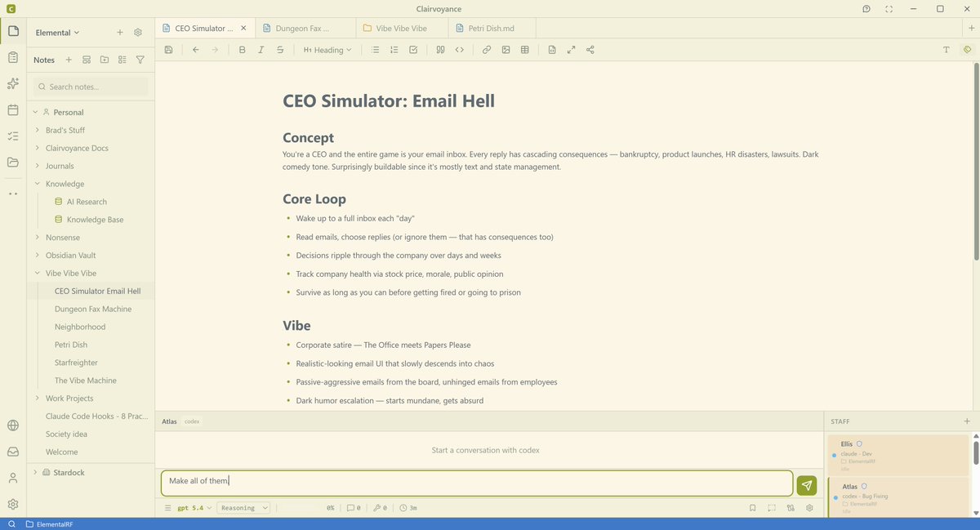
Task: Expand the Stardock section
Action: pos(35,472)
